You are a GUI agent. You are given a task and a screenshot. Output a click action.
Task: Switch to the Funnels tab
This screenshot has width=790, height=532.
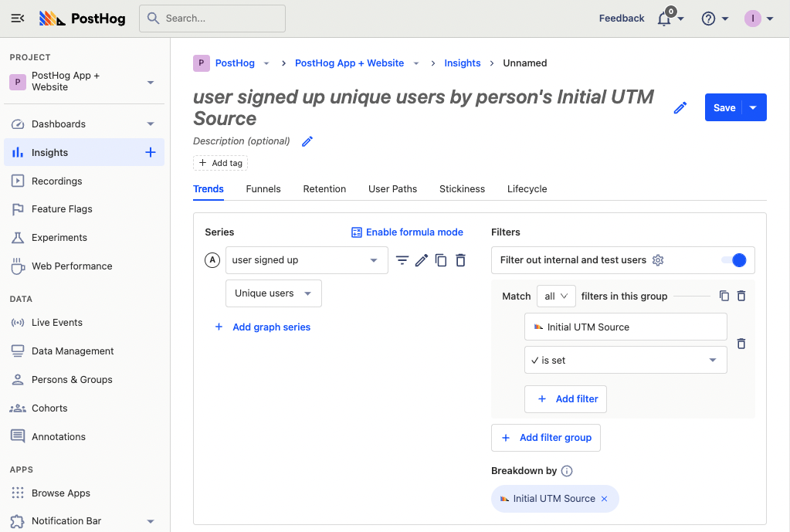pos(263,188)
